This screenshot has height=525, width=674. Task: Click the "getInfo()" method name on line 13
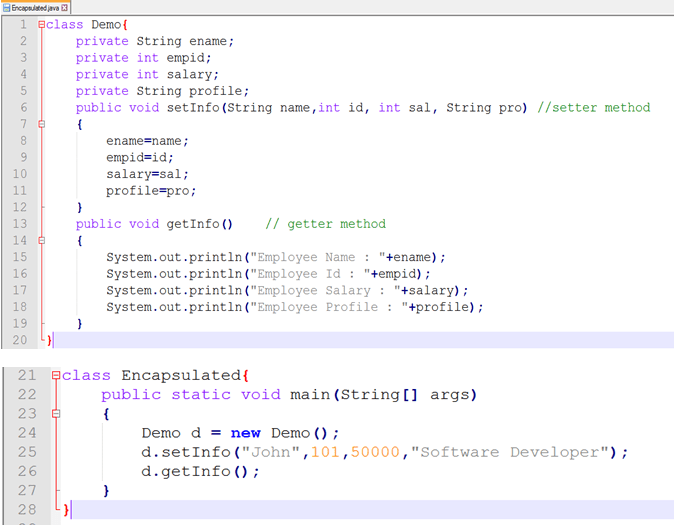point(199,224)
